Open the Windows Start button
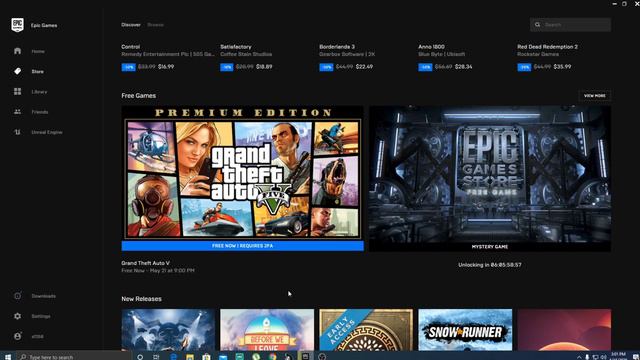 coord(8,357)
